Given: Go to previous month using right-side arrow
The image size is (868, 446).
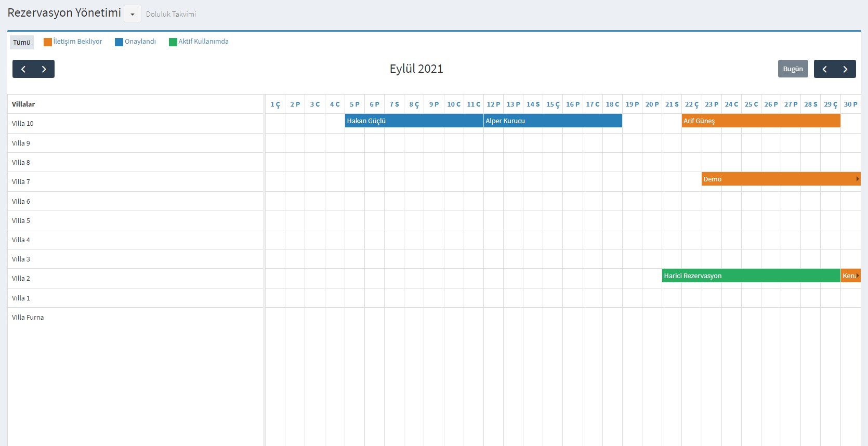Looking at the screenshot, I should pos(824,69).
